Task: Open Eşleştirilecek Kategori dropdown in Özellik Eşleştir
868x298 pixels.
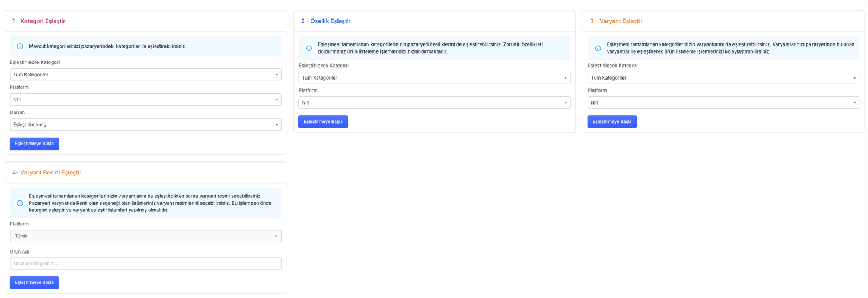Action: click(434, 78)
